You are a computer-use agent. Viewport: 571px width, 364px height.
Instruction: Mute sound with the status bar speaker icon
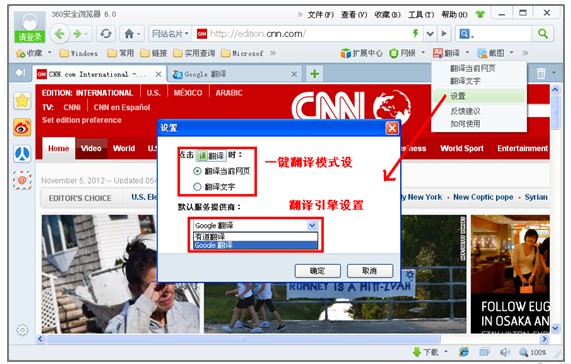click(505, 352)
